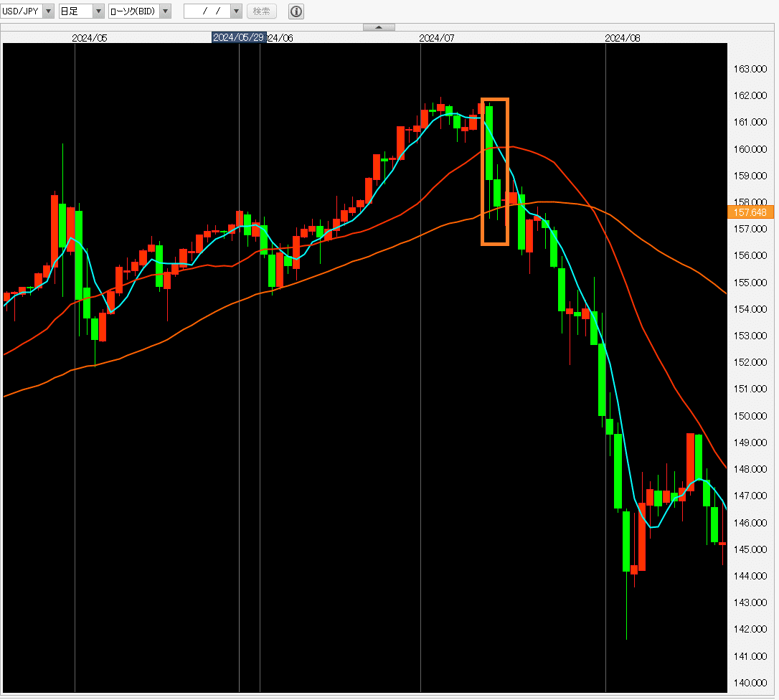Click the 2024/05 time axis label

90,38
